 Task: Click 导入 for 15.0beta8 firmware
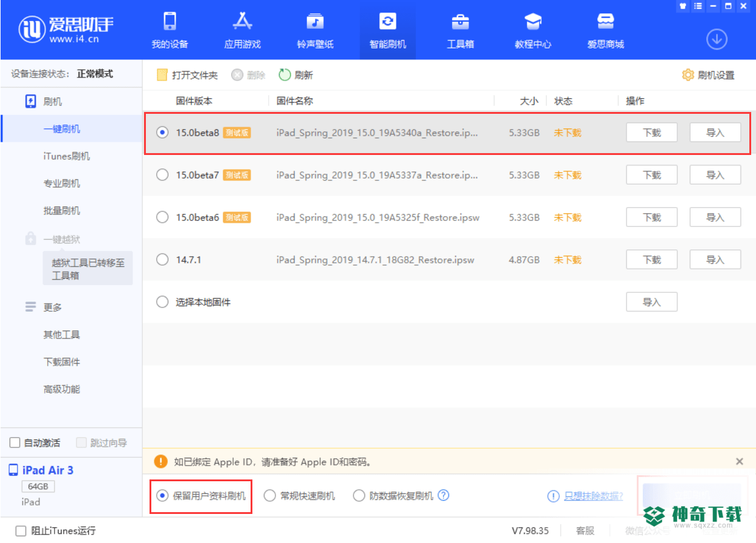[715, 133]
